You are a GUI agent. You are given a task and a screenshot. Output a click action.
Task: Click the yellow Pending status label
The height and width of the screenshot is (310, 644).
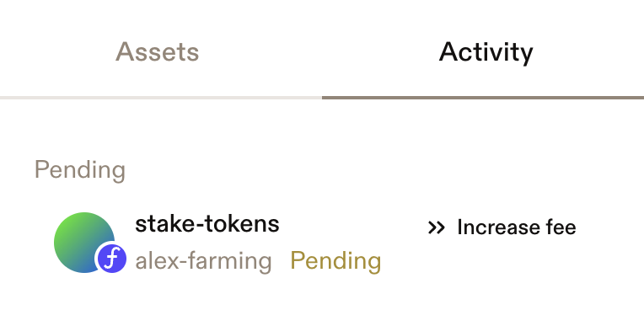[335, 261]
